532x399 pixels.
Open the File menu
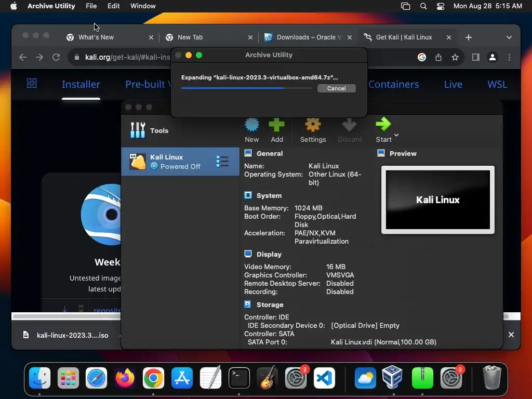tap(91, 6)
